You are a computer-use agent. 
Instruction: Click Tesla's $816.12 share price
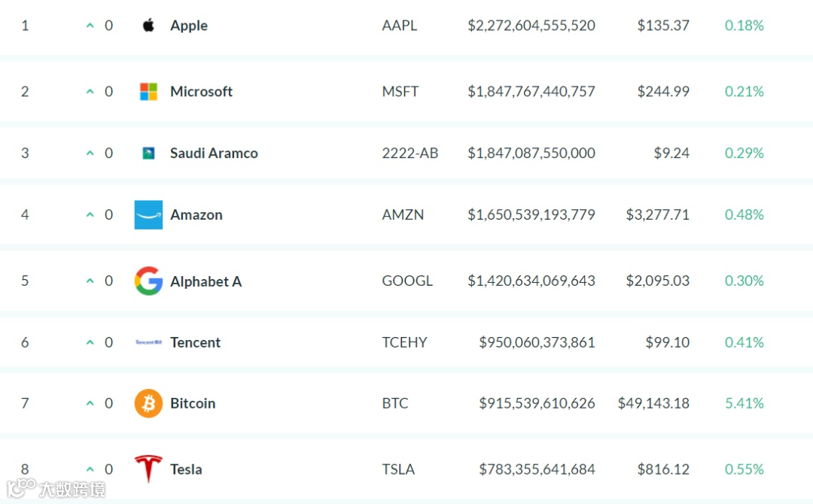[x=663, y=469]
